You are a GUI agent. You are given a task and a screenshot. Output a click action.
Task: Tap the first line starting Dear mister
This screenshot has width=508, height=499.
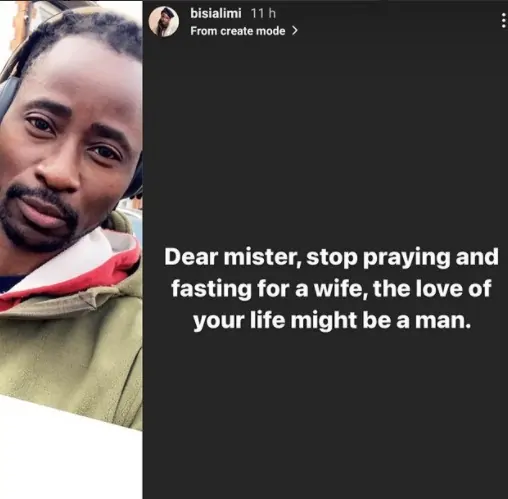[x=331, y=257]
